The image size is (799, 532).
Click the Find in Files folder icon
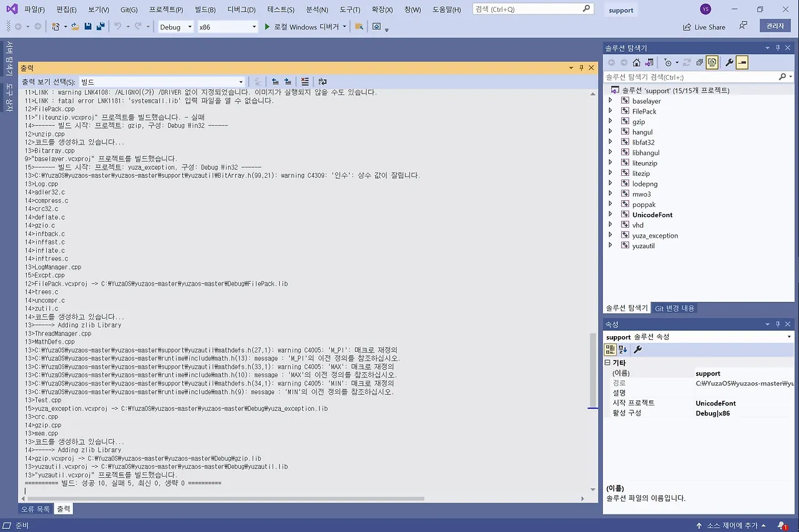[359, 27]
